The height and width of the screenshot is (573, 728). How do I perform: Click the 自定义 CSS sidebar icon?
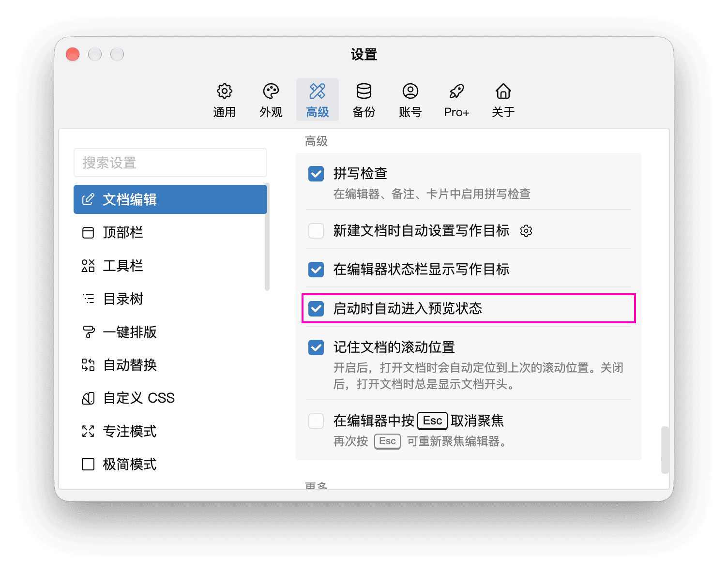pyautogui.click(x=88, y=398)
